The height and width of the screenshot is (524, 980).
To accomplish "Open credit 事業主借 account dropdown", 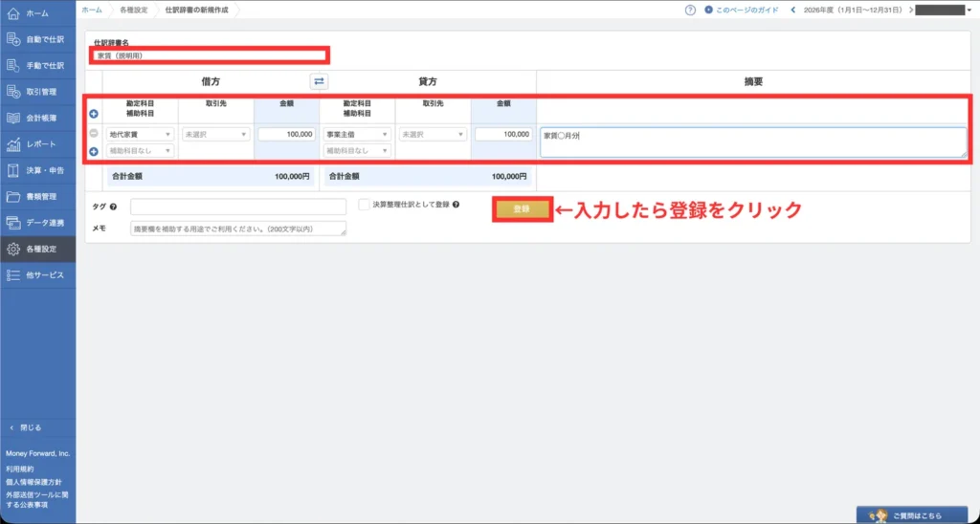I will (x=357, y=134).
